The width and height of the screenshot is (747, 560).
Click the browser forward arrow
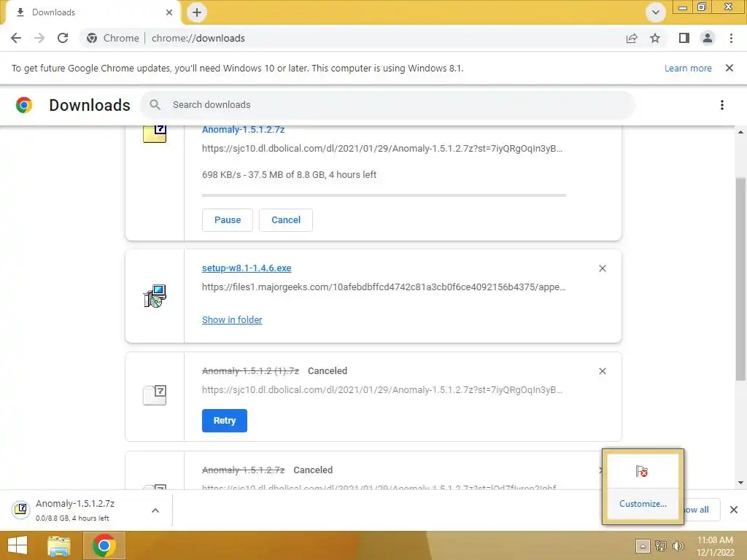click(x=39, y=38)
